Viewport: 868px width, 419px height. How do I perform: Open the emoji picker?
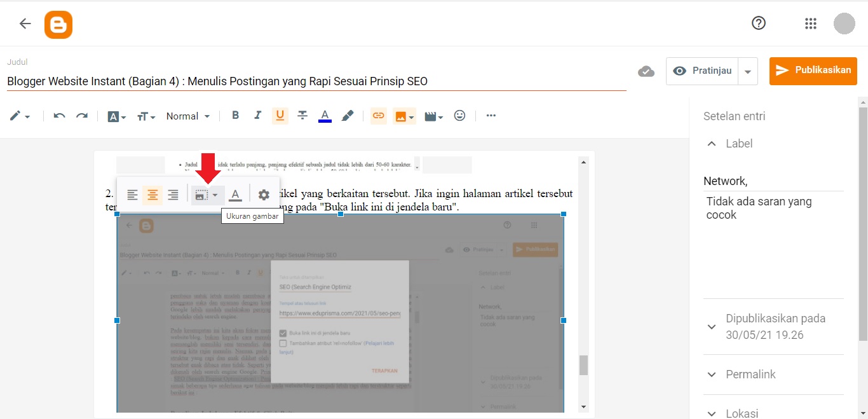(460, 115)
